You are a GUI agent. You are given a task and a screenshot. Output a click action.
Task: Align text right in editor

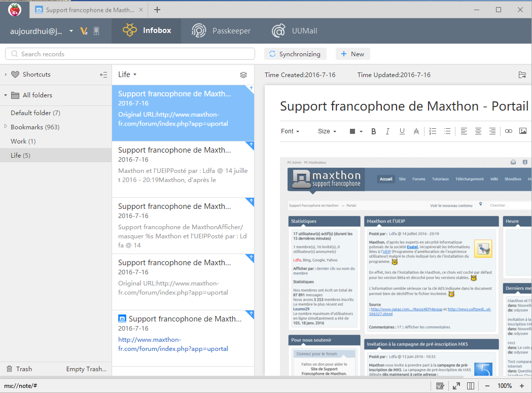(492, 131)
